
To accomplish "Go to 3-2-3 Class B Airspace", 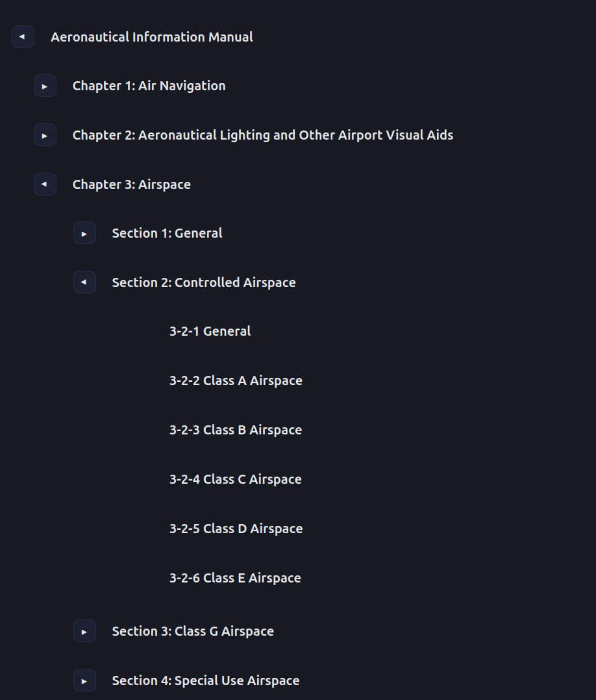I will point(236,430).
